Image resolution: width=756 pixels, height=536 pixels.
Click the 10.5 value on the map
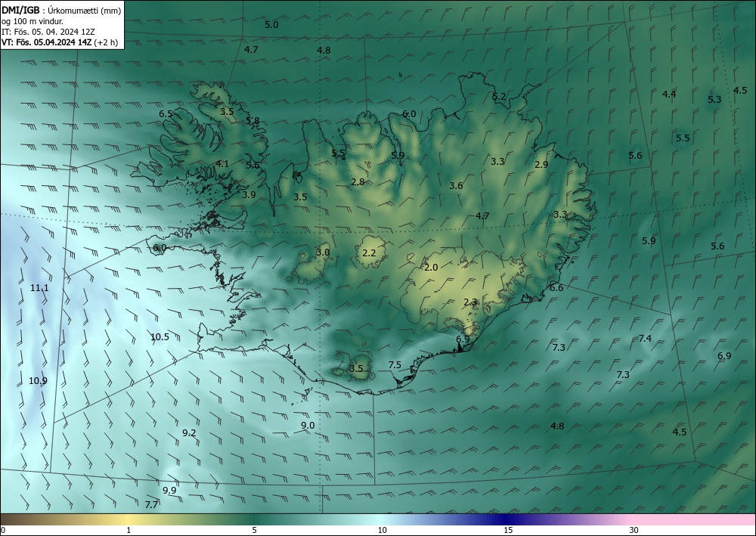pyautogui.click(x=160, y=337)
